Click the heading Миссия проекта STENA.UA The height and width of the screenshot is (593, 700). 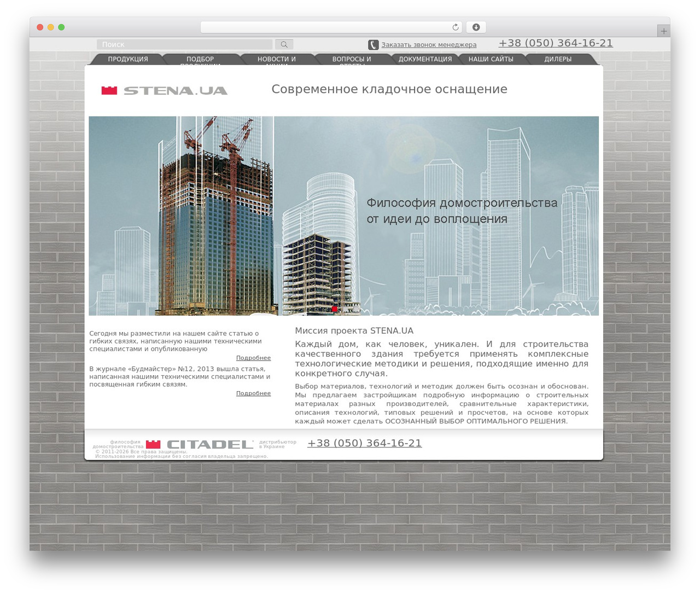pos(354,330)
